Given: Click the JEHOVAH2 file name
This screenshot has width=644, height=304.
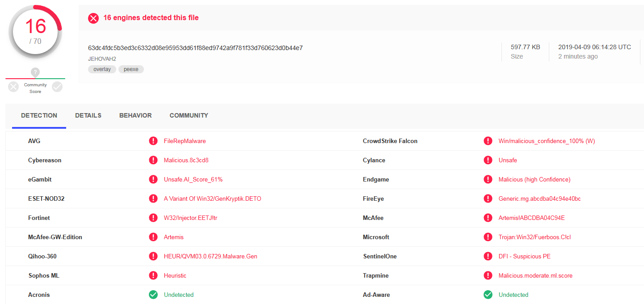Looking at the screenshot, I should [102, 59].
